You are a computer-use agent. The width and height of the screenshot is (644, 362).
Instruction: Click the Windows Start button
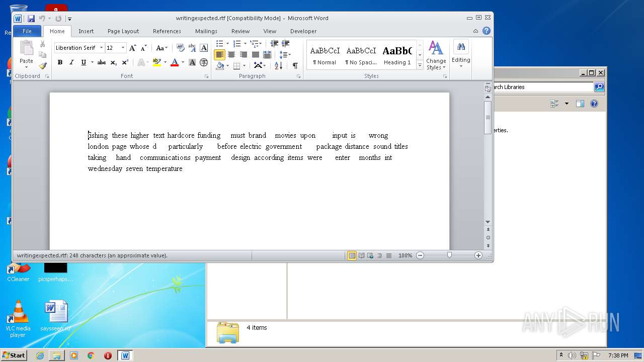pyautogui.click(x=14, y=355)
